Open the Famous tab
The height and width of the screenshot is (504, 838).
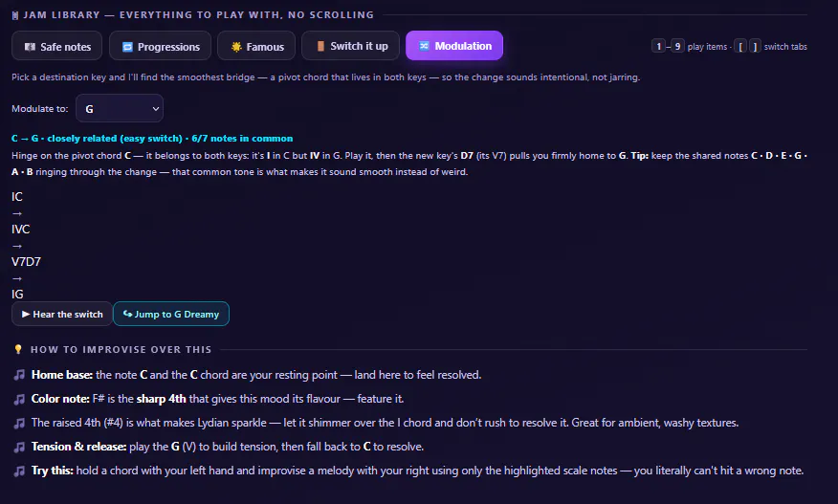pyautogui.click(x=256, y=47)
